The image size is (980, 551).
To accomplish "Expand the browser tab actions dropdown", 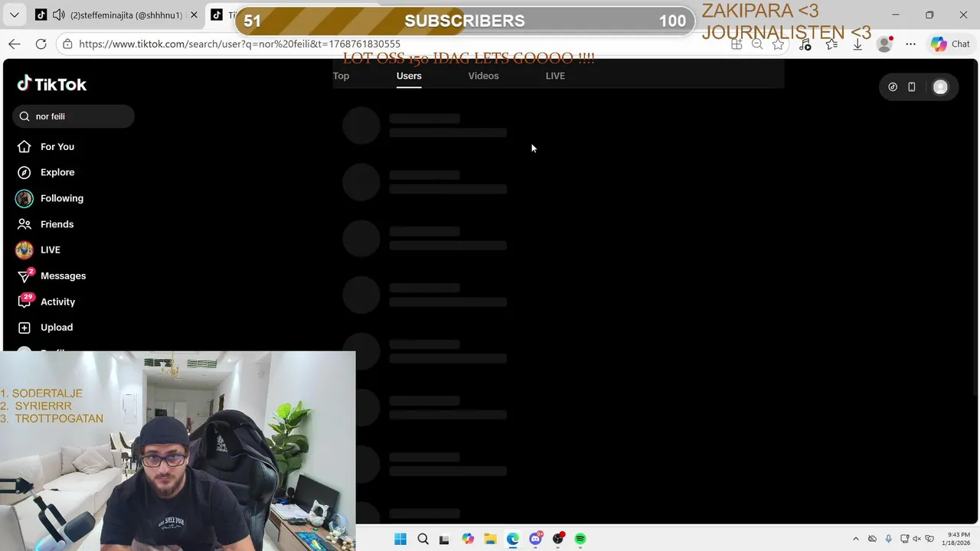I will [14, 15].
